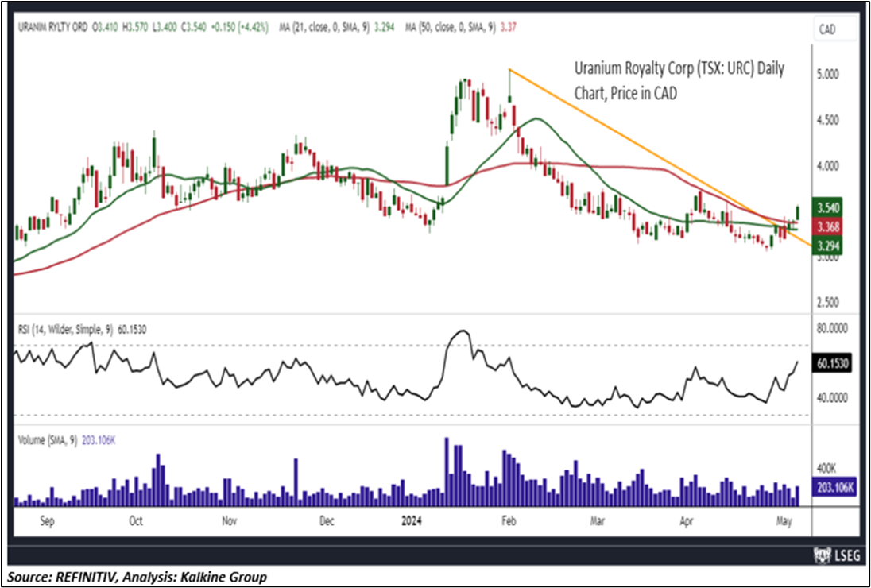Image resolution: width=871 pixels, height=588 pixels.
Task: Click the Nov label on time axis
Action: click(230, 522)
